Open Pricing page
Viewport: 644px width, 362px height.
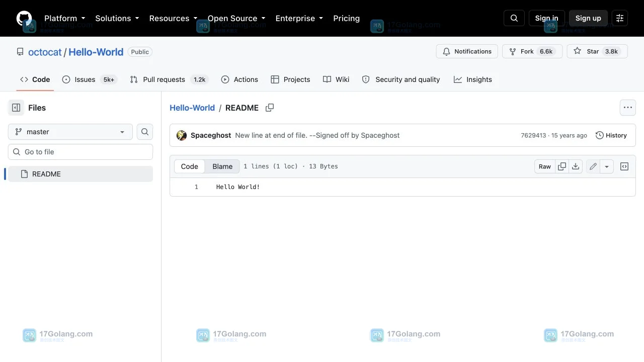click(x=347, y=18)
